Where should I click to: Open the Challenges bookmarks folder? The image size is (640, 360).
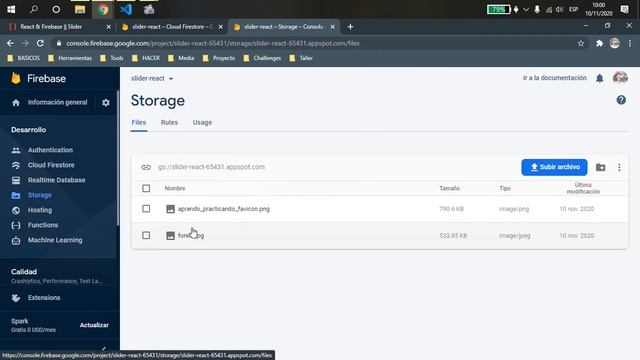(262, 58)
